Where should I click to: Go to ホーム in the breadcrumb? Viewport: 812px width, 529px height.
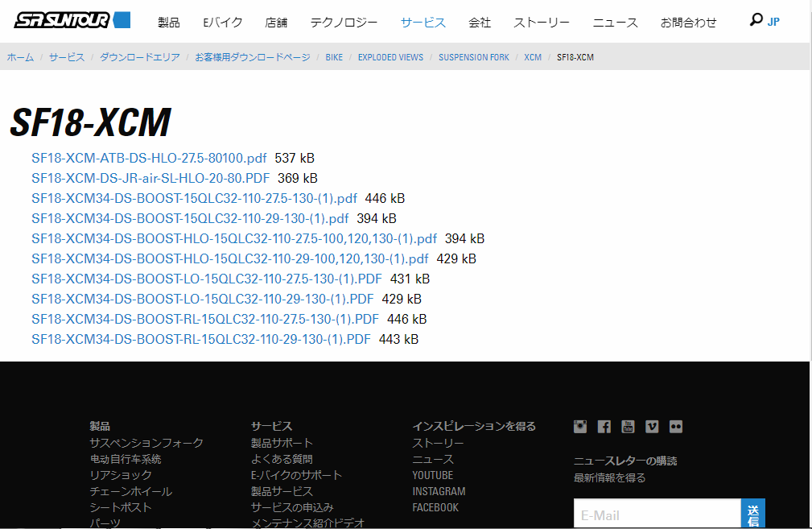(x=20, y=57)
